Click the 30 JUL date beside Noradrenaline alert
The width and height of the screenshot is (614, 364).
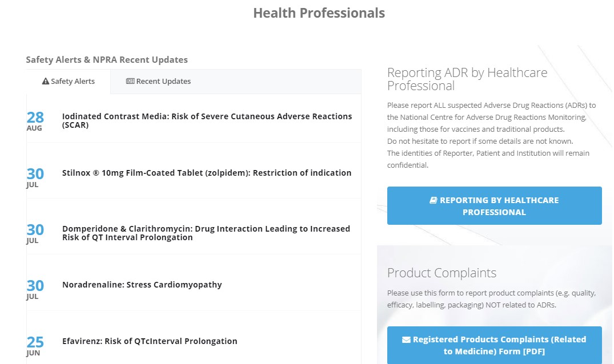coord(35,288)
